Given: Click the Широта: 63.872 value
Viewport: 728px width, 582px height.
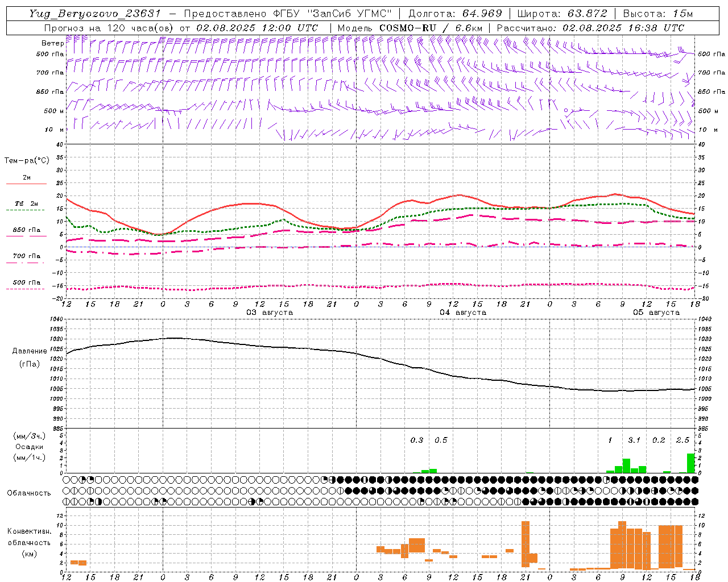Looking at the screenshot, I should [x=562, y=14].
